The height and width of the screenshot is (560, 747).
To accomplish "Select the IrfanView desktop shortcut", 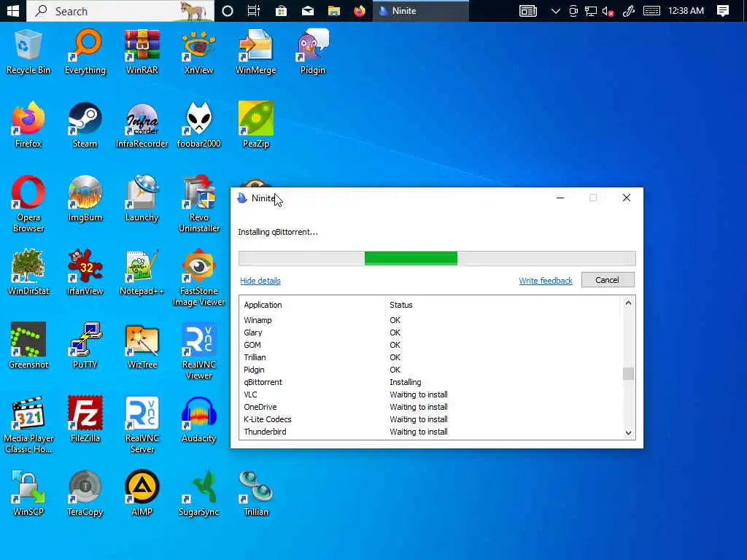I will [85, 273].
